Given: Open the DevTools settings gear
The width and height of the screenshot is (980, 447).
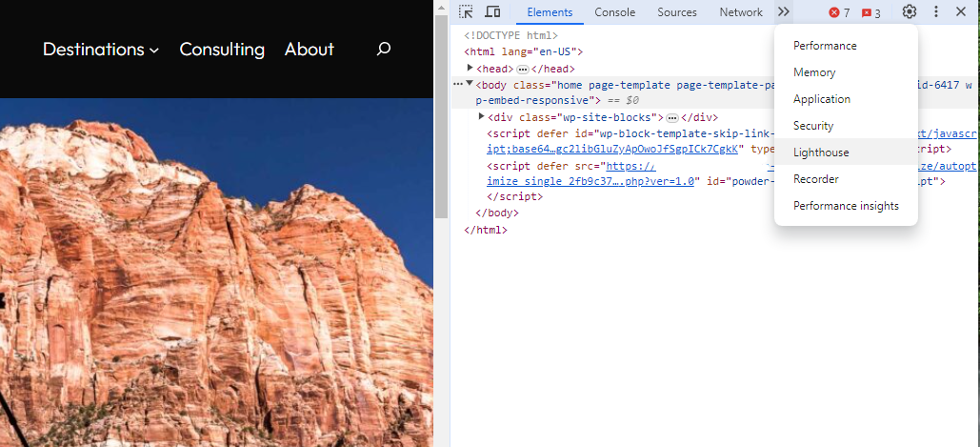Looking at the screenshot, I should 910,11.
